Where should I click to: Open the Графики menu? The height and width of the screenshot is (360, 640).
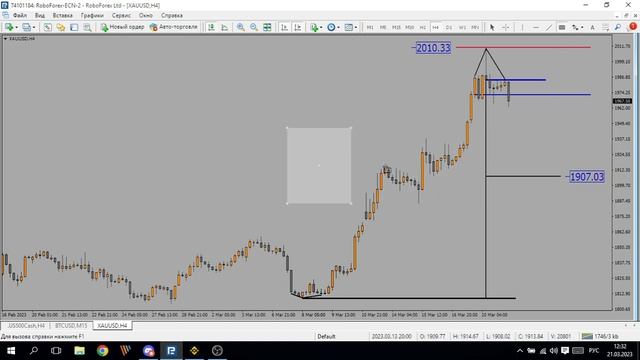tap(92, 16)
